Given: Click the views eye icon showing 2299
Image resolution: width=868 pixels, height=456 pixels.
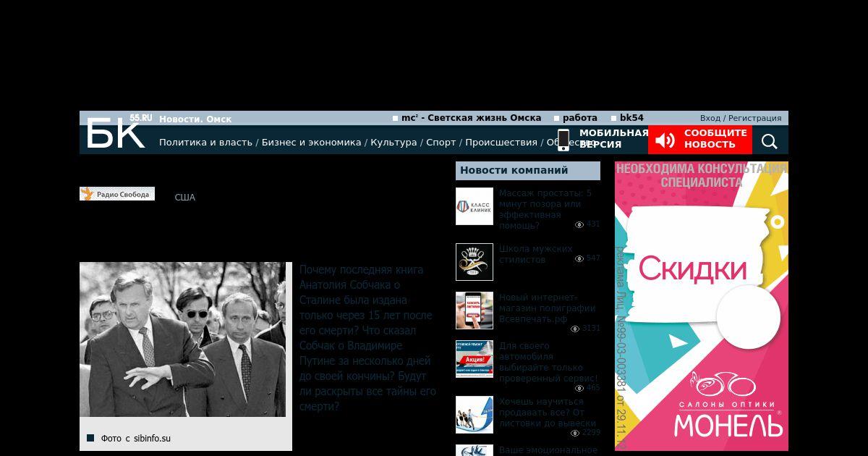Looking at the screenshot, I should 575,433.
